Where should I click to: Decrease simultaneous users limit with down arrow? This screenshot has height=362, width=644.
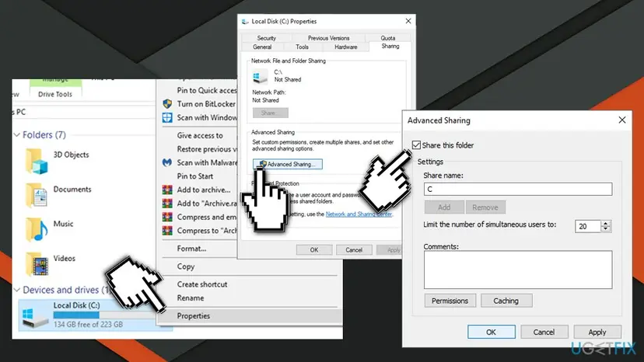click(x=605, y=229)
